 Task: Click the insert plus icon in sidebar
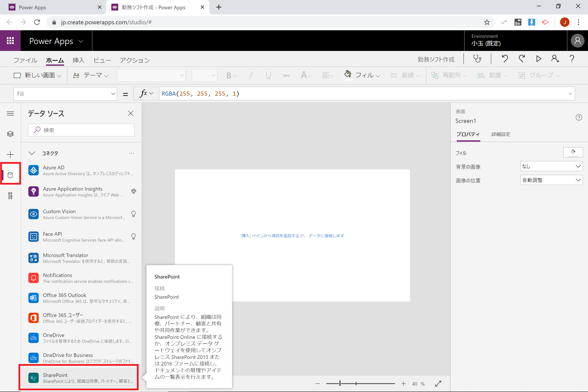(10, 155)
